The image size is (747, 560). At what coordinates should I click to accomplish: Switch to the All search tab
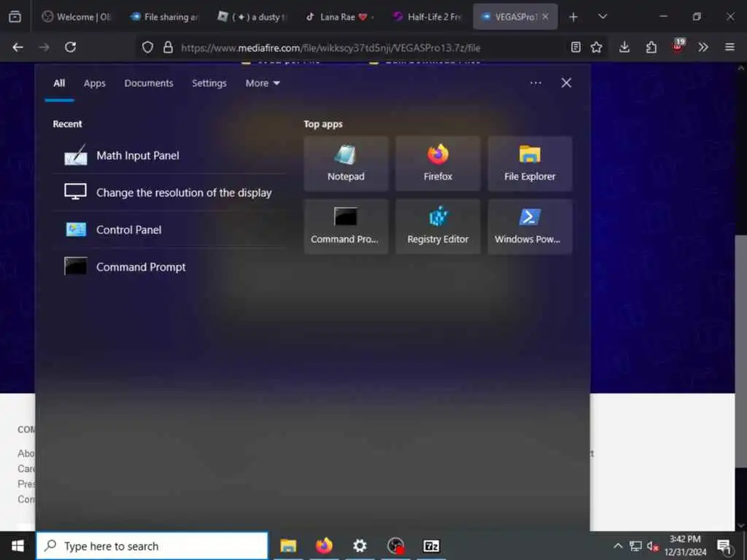click(x=59, y=83)
